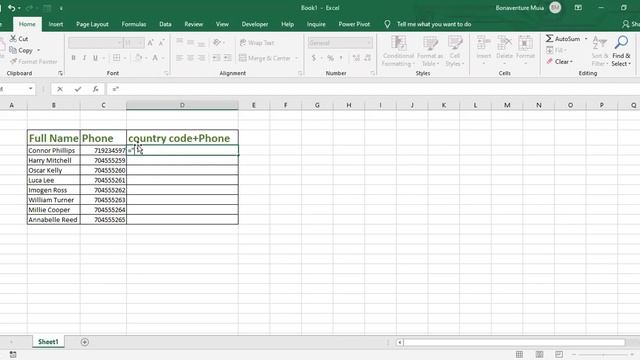Open Find & Select magnifier
Screen dimensions: 640x360
[621, 51]
